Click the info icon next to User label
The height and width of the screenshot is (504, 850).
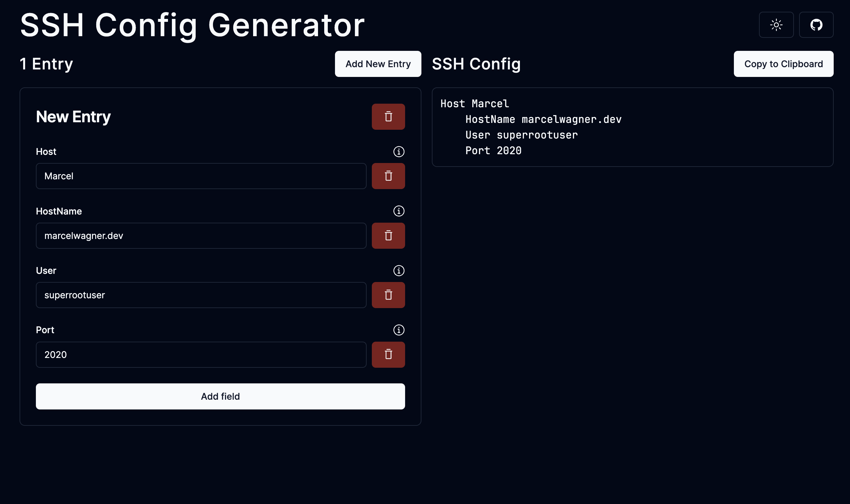399,271
